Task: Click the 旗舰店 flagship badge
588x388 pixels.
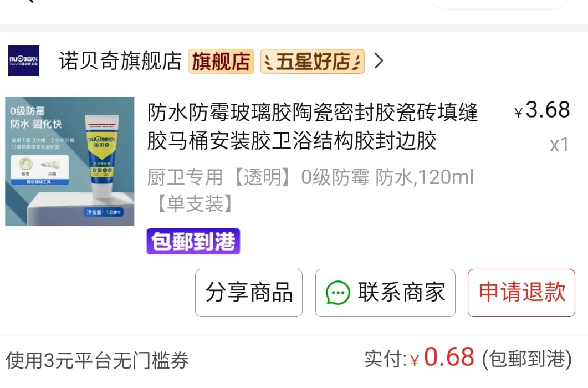Action: tap(221, 61)
